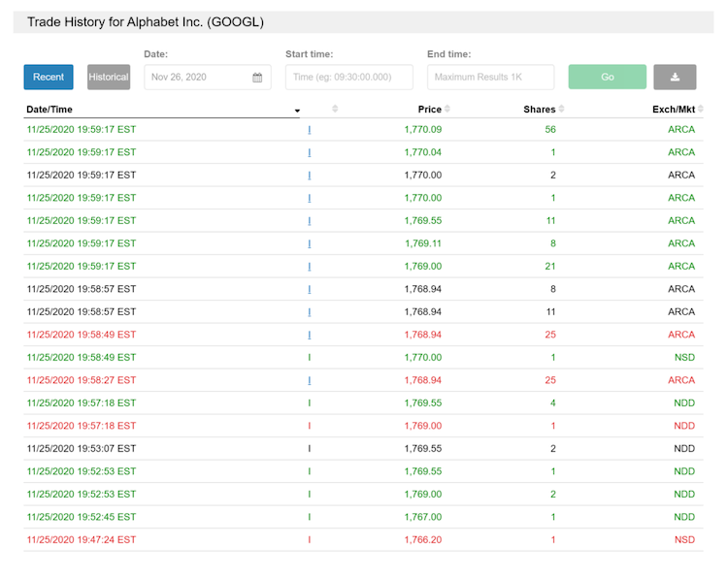
Task: Click the Start time input field
Action: pos(348,78)
